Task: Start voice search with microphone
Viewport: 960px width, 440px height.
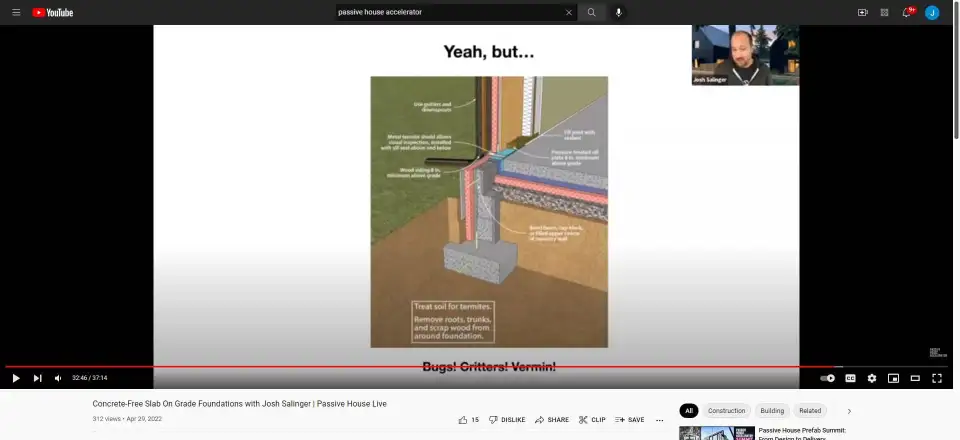Action: [x=618, y=12]
